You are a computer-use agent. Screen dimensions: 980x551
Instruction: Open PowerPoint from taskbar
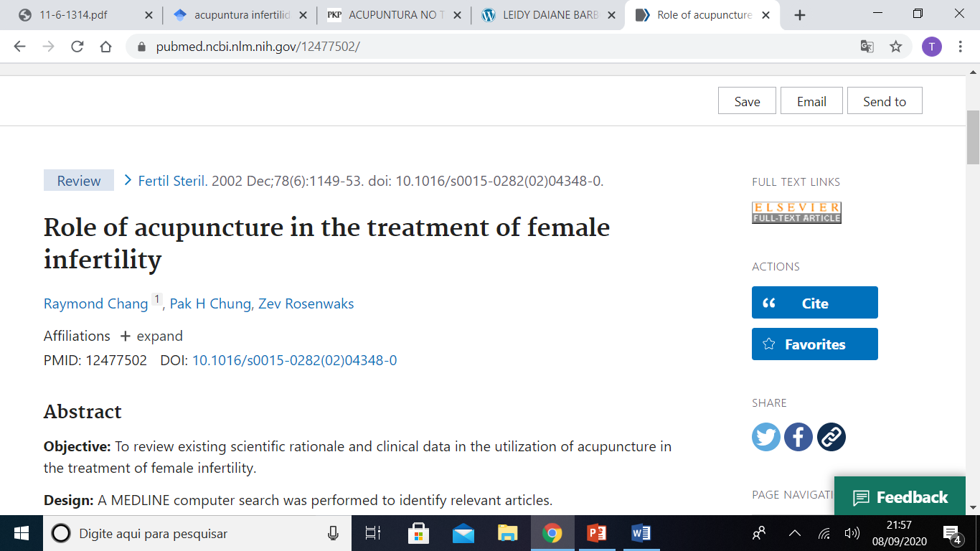596,533
